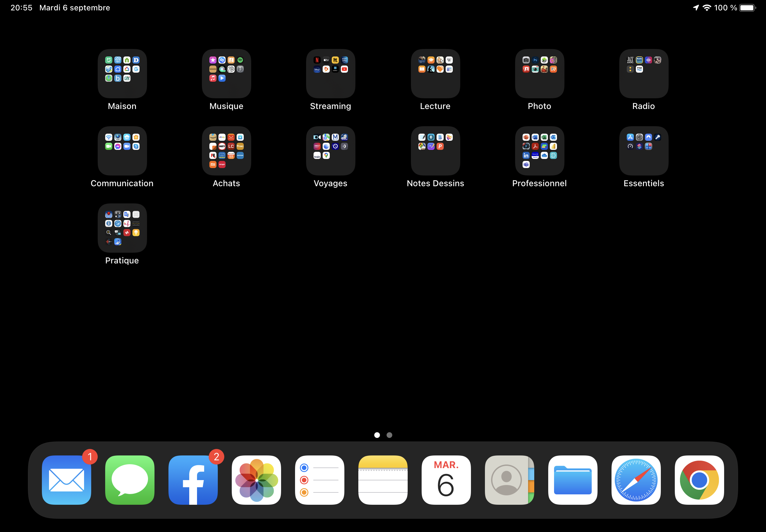Tap the battery indicator in status bar
Image resolution: width=766 pixels, height=532 pixels.
tap(747, 8)
